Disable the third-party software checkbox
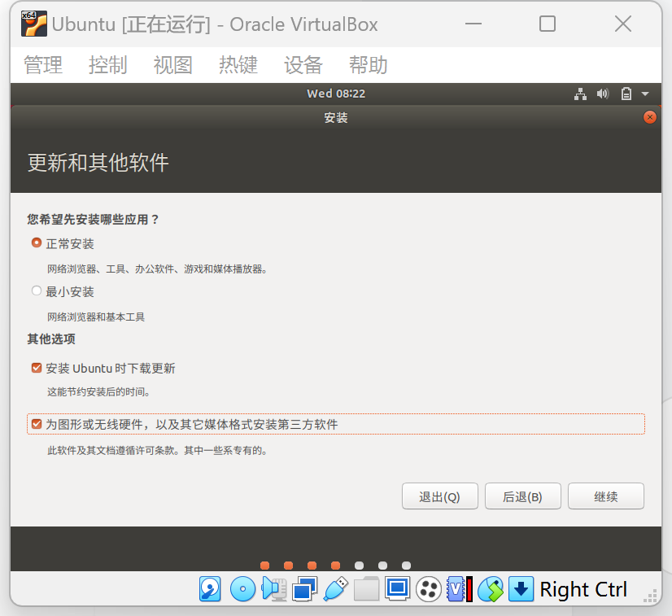The height and width of the screenshot is (616, 672). click(x=36, y=424)
